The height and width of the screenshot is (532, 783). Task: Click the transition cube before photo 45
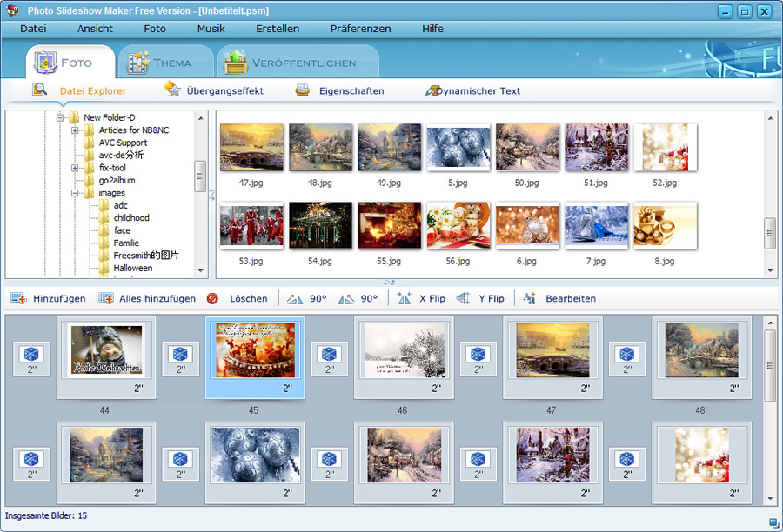pos(180,355)
